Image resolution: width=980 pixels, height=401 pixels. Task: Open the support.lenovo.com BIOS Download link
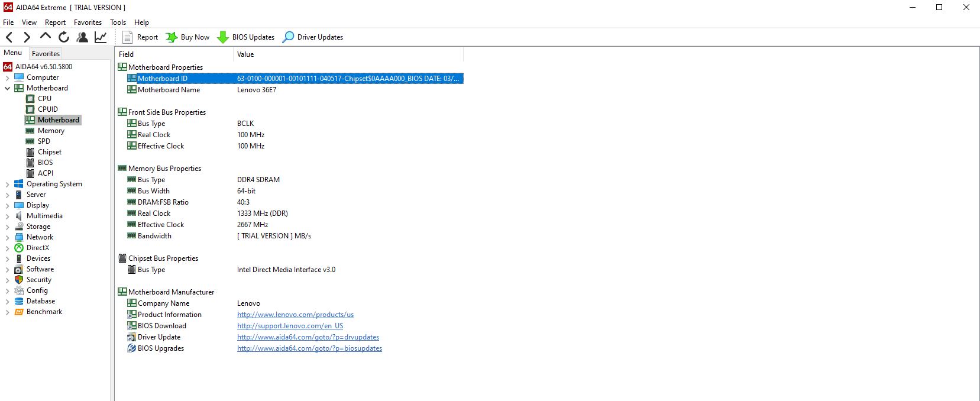click(x=290, y=326)
